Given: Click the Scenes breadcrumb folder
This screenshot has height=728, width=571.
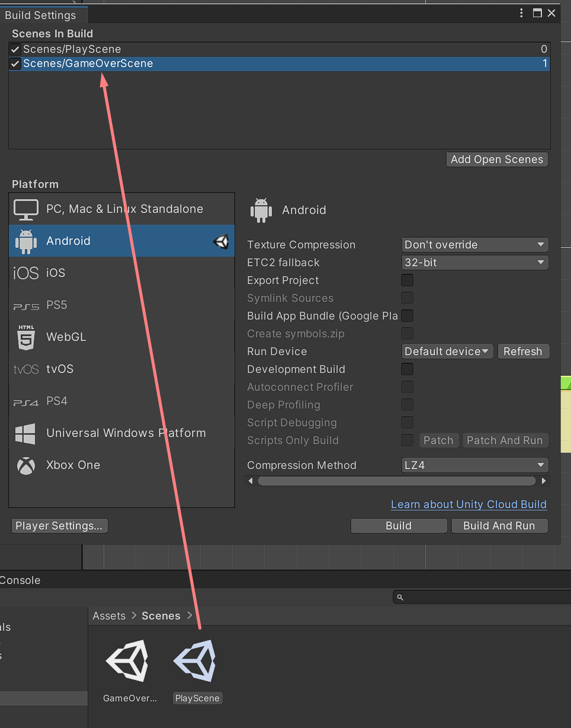Looking at the screenshot, I should click(x=161, y=616).
